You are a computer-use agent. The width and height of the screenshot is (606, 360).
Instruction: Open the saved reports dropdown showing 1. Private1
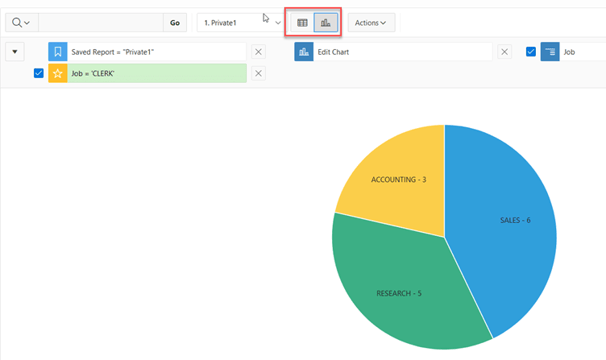point(241,23)
